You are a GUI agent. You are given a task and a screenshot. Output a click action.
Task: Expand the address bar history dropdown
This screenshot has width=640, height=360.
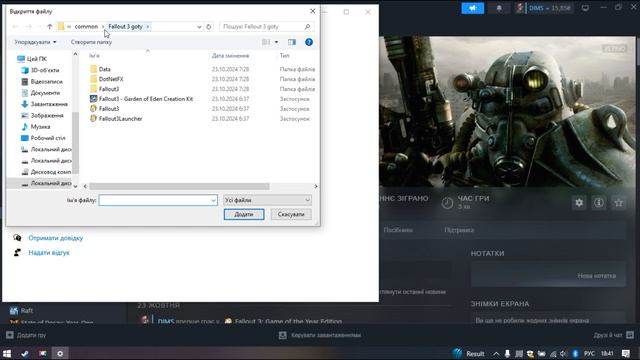[199, 27]
